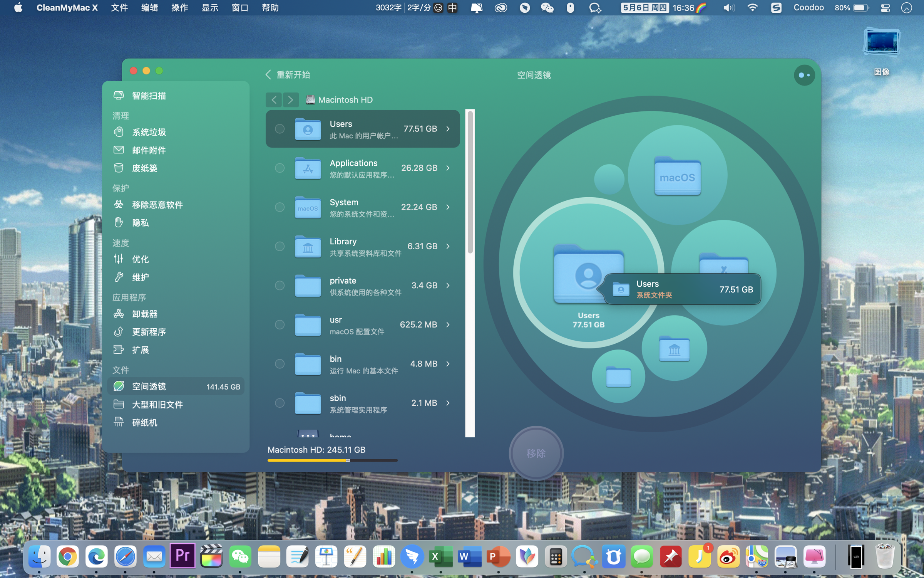Tick the Library folder selection circle
This screenshot has height=578, width=924.
pos(280,246)
